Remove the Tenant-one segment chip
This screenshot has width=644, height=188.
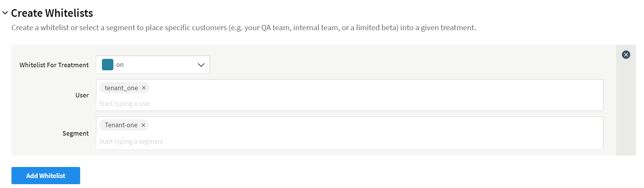point(144,125)
